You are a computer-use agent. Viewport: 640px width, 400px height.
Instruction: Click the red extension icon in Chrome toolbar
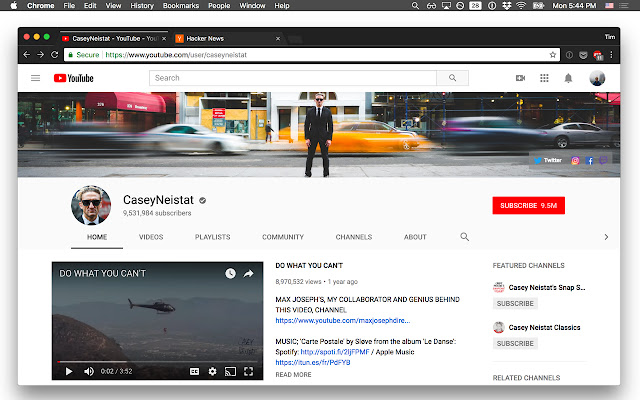[x=598, y=55]
